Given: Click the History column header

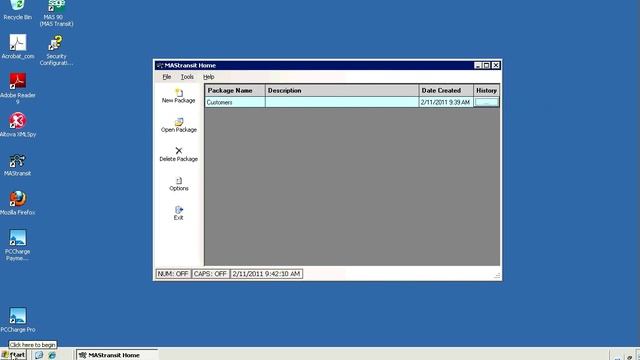Looking at the screenshot, I should tap(486, 91).
